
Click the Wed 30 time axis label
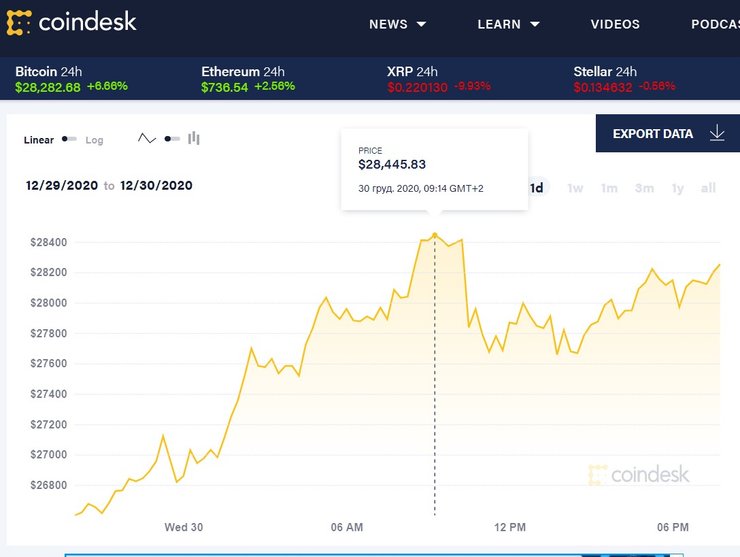pyautogui.click(x=184, y=527)
